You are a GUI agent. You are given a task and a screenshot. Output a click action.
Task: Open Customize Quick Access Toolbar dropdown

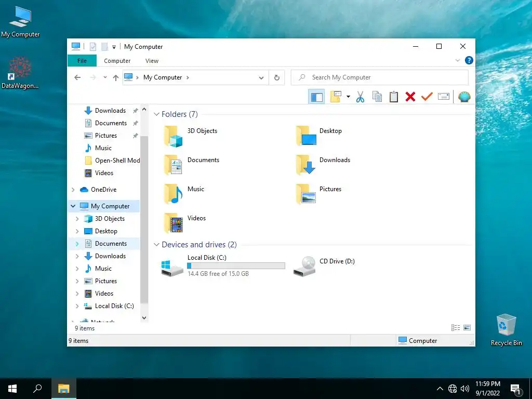(x=114, y=47)
